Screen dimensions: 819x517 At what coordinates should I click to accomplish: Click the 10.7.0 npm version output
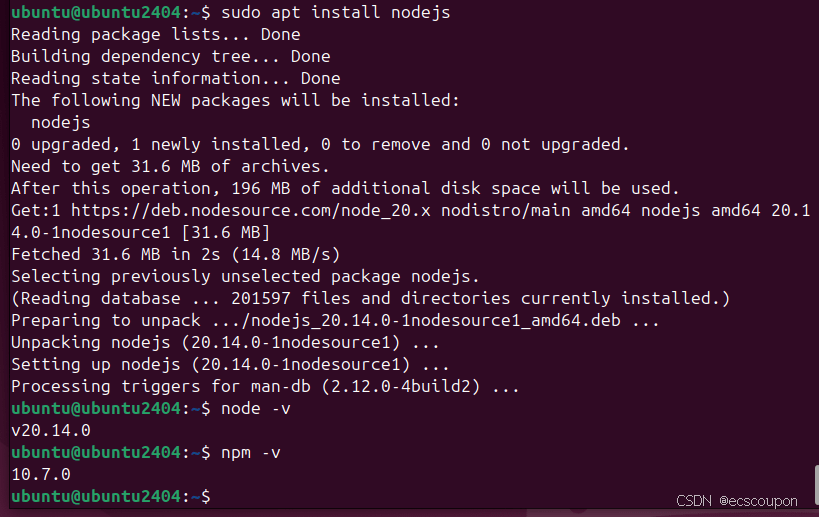pyautogui.click(x=41, y=474)
